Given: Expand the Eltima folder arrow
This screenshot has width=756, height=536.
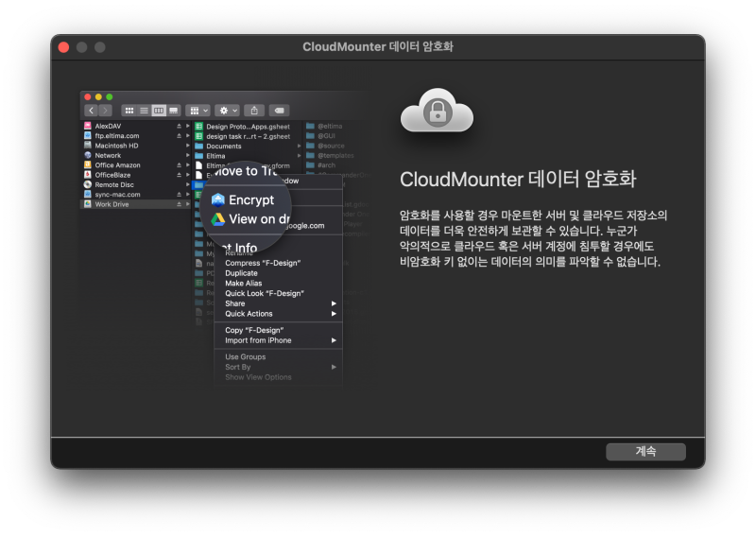Looking at the screenshot, I should [299, 156].
